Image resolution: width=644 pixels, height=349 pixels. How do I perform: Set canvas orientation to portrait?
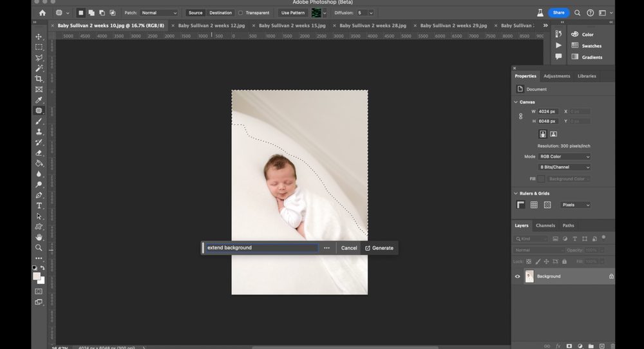(542, 134)
